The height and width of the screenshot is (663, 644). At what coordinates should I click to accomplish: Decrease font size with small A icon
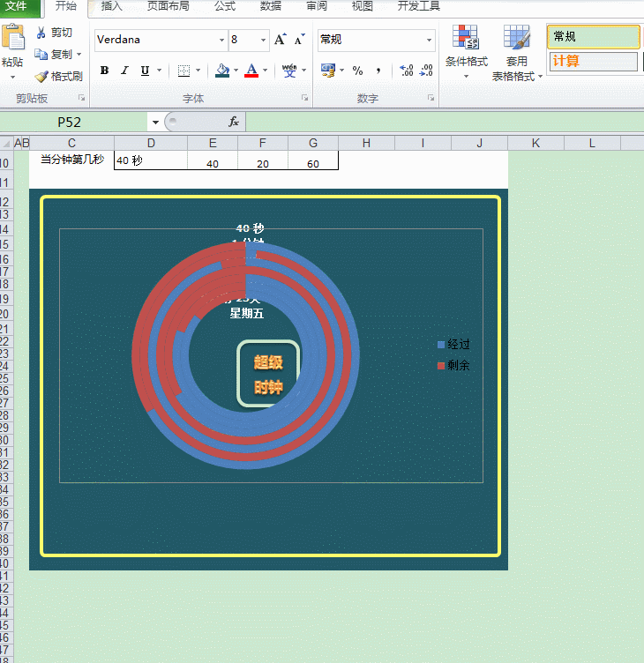300,40
